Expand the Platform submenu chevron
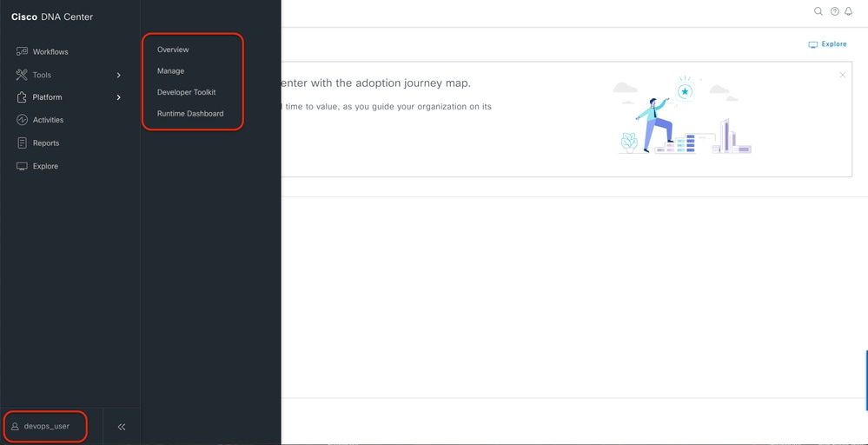 point(118,97)
